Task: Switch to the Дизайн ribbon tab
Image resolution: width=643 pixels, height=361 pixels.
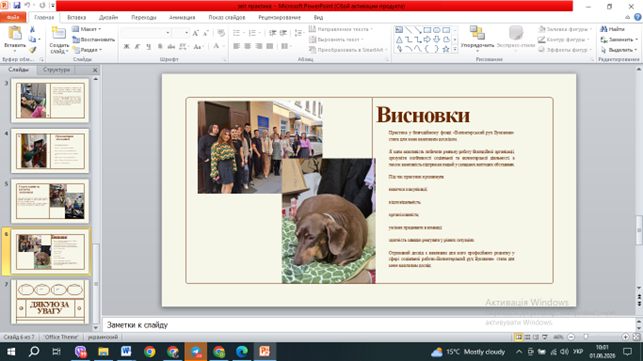Action: pyautogui.click(x=108, y=17)
